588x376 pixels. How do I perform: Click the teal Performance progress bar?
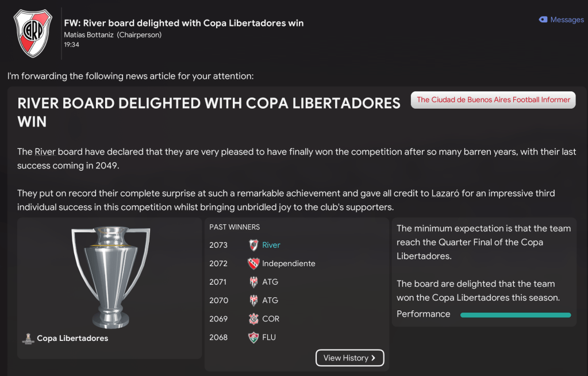pyautogui.click(x=516, y=314)
